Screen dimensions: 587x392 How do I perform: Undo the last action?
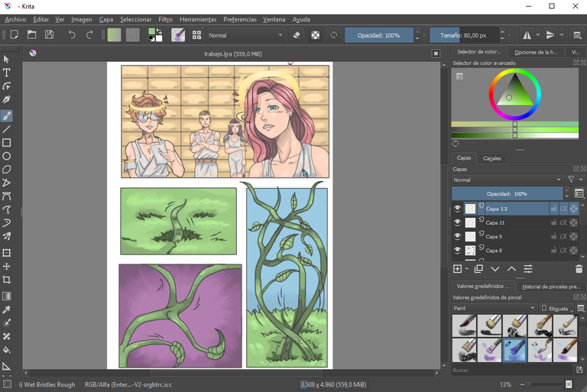(x=72, y=35)
